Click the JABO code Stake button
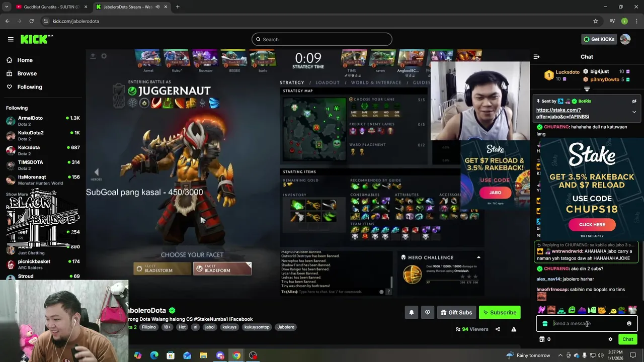 [x=495, y=193]
